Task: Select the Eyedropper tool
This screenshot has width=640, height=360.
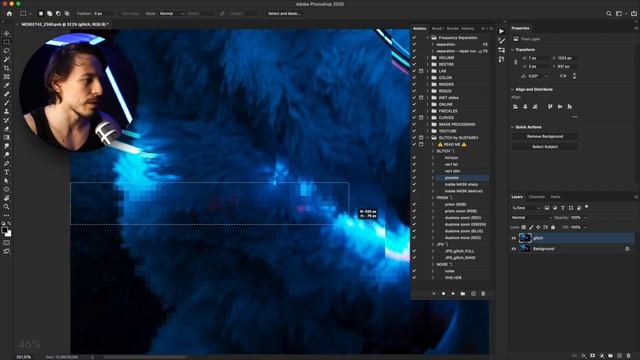Action: 7,85
